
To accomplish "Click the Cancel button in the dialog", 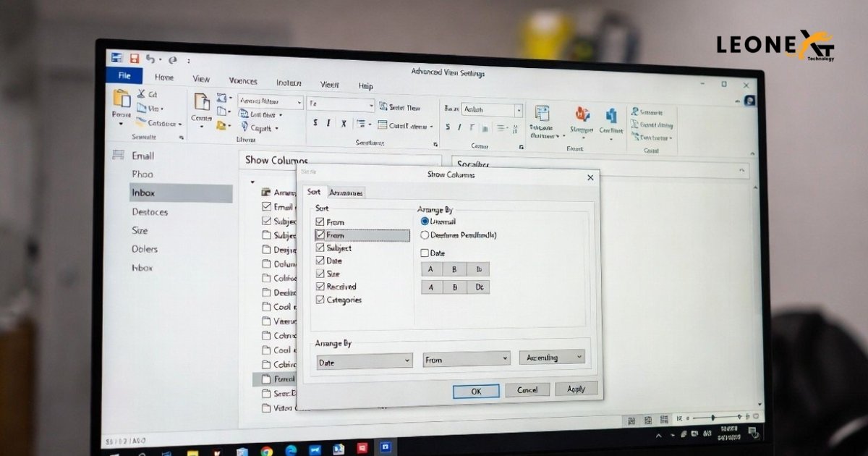I will tap(527, 390).
